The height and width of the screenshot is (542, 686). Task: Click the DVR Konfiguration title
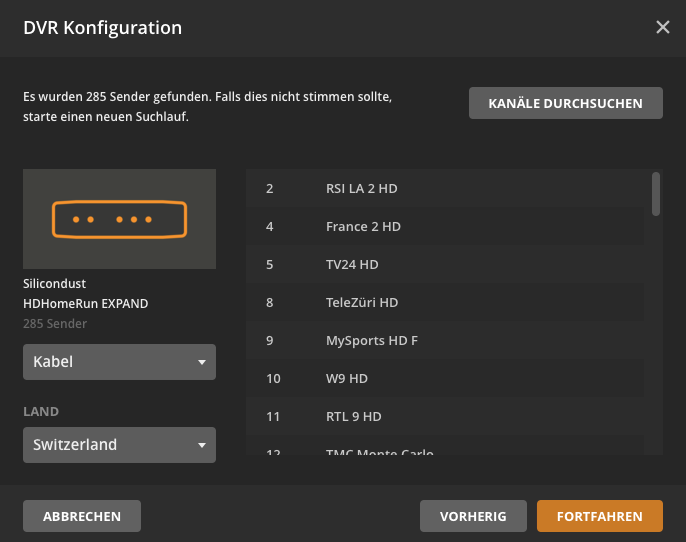tap(102, 28)
